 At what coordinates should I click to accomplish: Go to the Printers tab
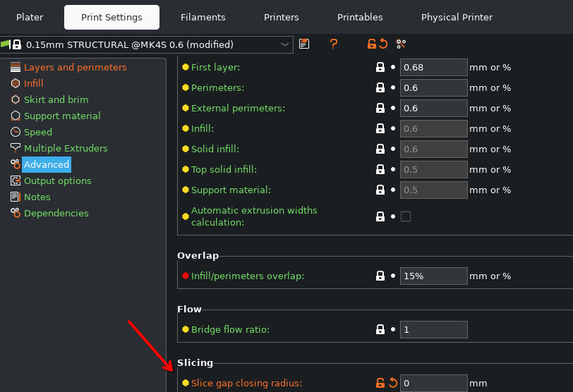tap(282, 17)
